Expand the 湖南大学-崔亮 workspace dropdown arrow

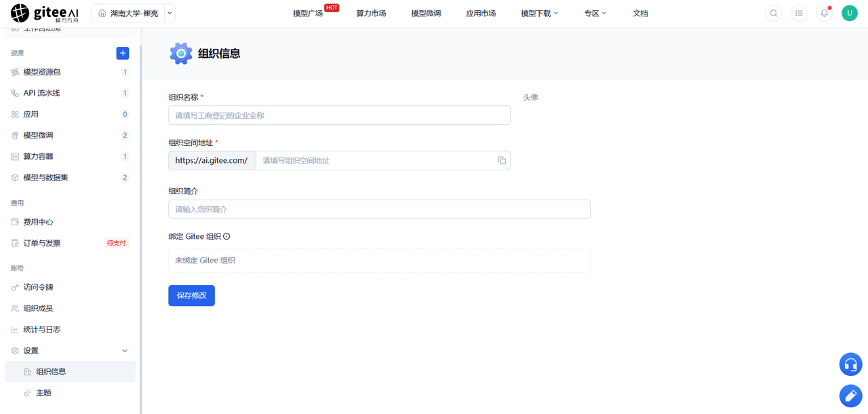pyautogui.click(x=170, y=13)
